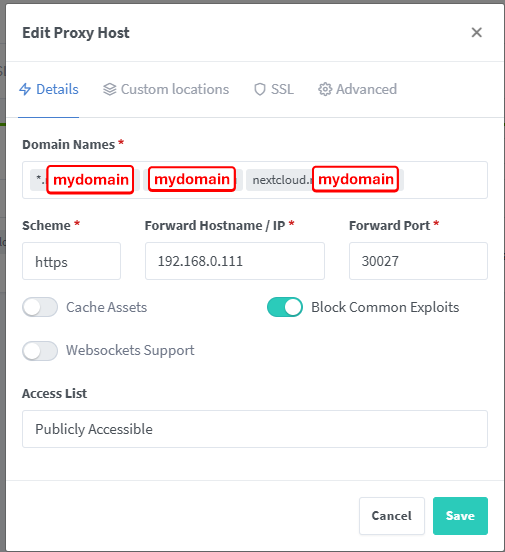Click the Forward Port field showing 30027
The image size is (505, 552).
[418, 261]
